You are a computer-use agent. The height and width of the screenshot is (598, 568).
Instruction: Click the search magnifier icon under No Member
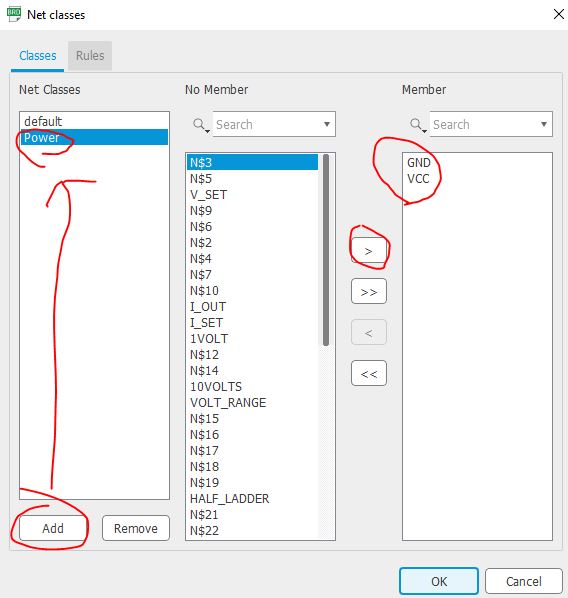200,125
